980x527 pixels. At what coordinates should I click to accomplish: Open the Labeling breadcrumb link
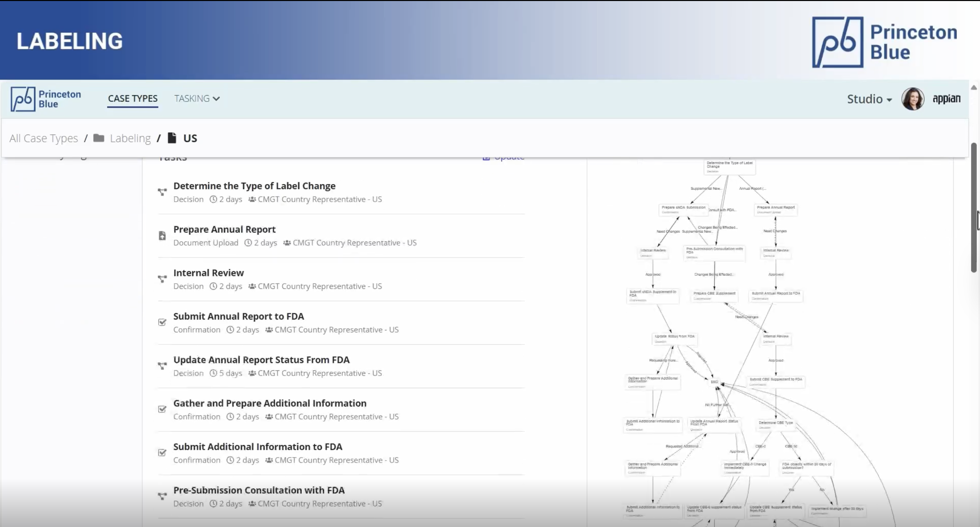(x=130, y=138)
